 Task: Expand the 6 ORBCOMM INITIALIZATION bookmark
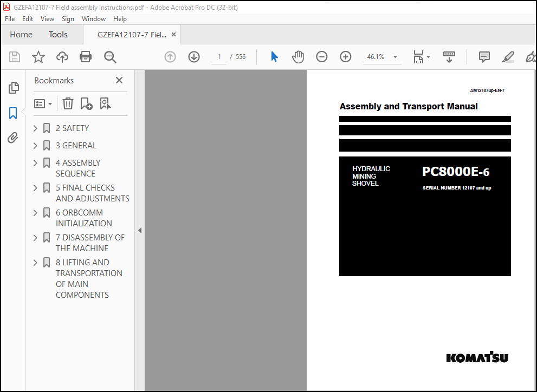35,213
